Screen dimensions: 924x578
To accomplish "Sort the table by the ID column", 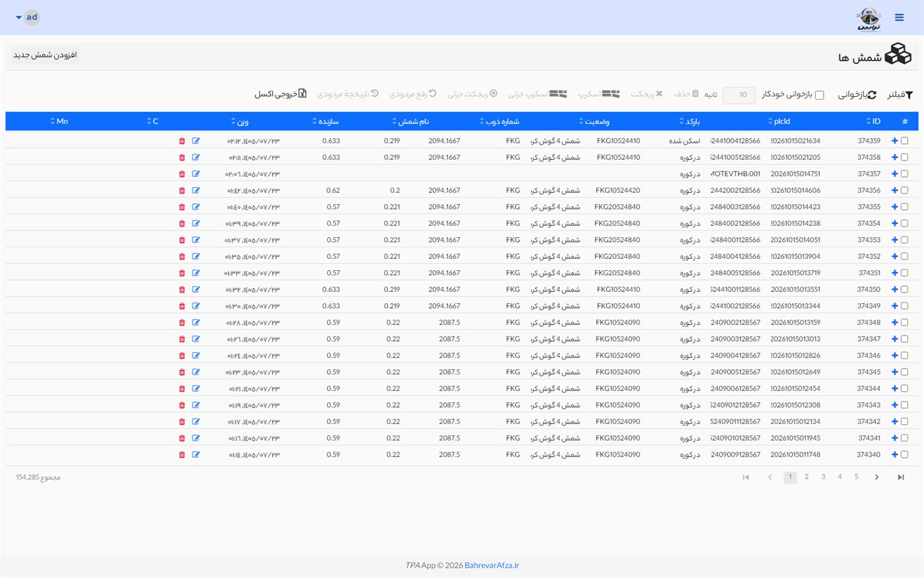I will (873, 121).
